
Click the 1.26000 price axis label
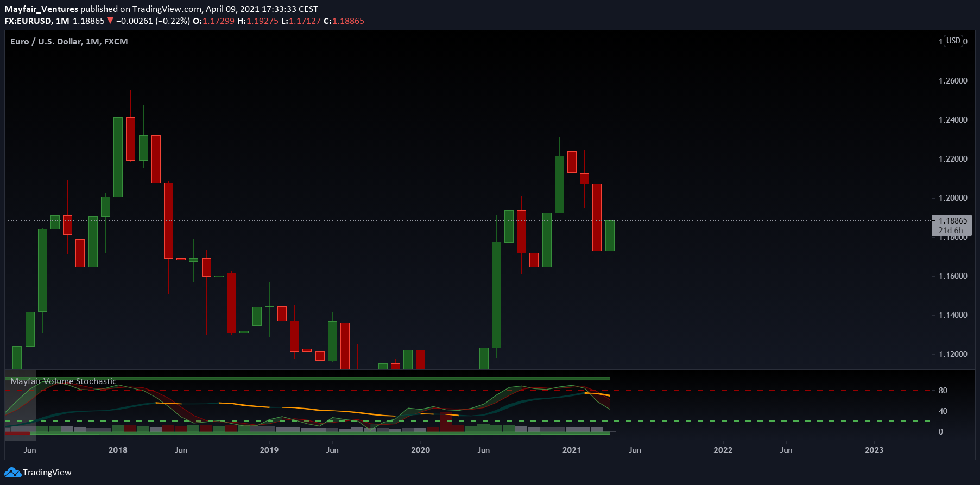(953, 80)
